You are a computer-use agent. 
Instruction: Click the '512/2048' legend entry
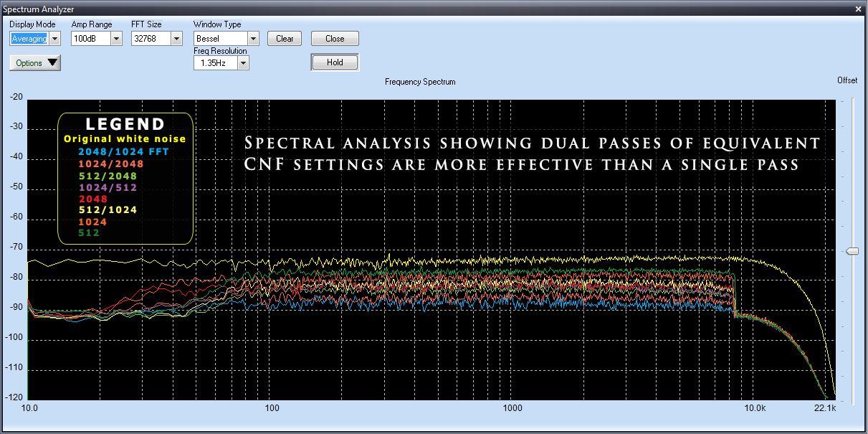108,176
